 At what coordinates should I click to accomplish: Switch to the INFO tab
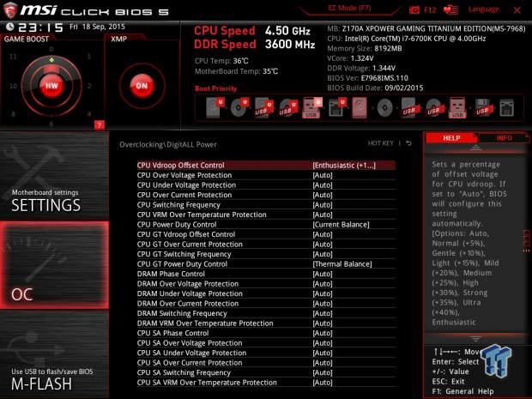(504, 138)
